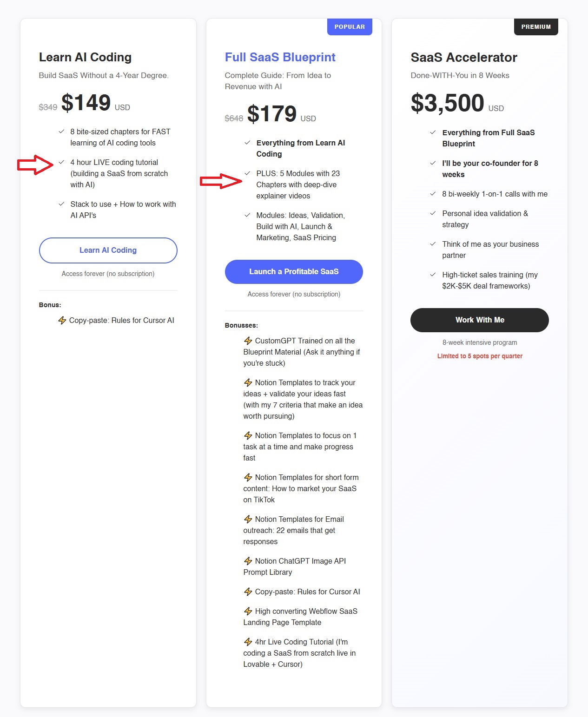Click the Work With Me button
This screenshot has height=717, width=588.
coord(480,320)
